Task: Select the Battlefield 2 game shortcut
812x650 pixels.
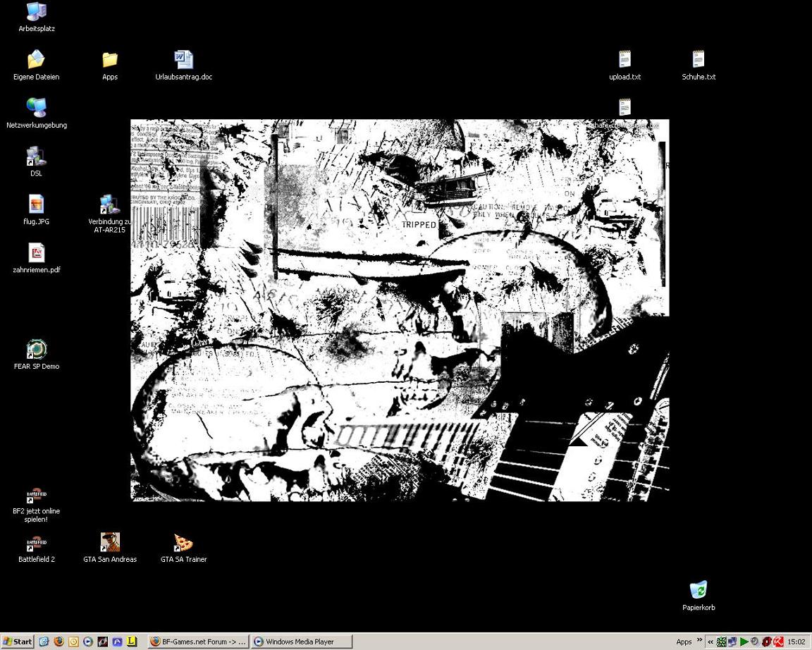Action: 36,548
